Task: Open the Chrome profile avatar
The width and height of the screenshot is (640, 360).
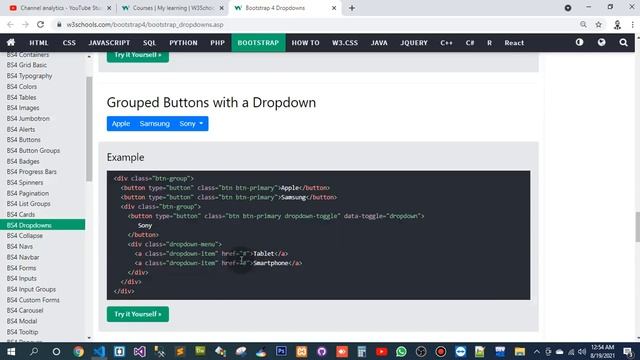Action: [x=617, y=24]
